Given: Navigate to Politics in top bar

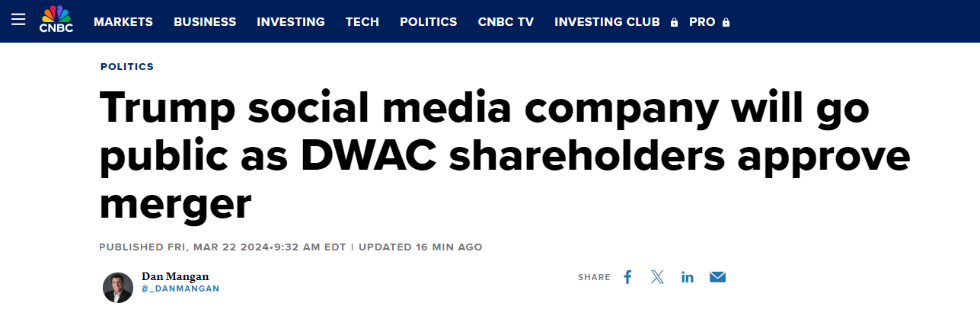Looking at the screenshot, I should (x=429, y=22).
